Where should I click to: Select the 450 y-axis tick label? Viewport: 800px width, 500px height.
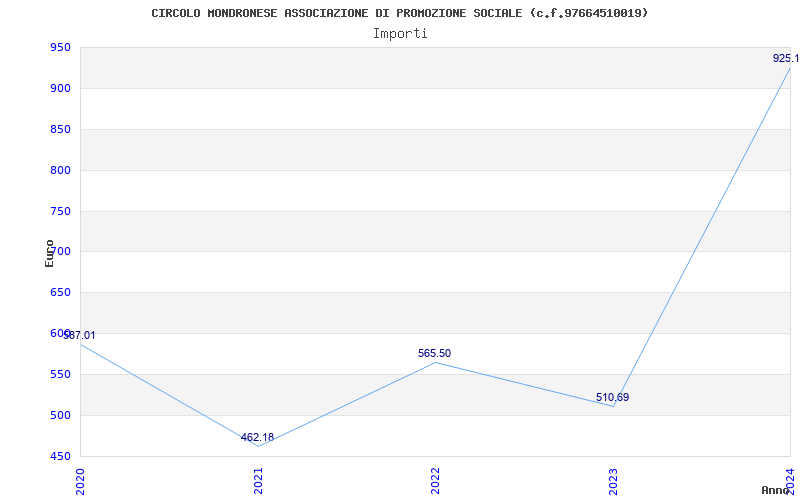click(60, 456)
